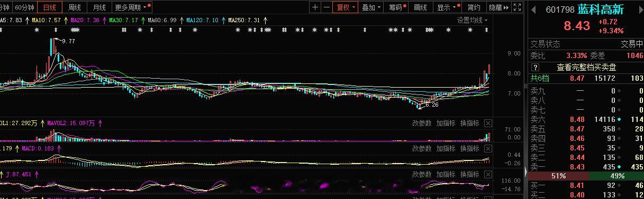Image resolution: width=644 pixels, height=199 pixels.
Task: Close the volume indicator panel
Action: click(488, 124)
